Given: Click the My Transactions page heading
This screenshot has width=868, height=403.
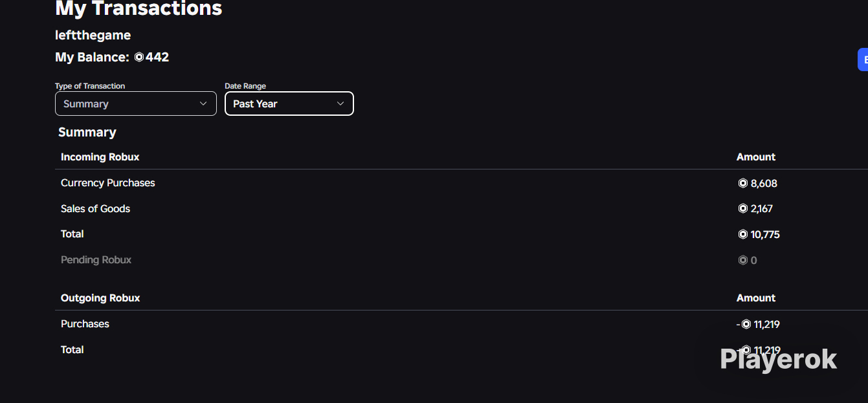Looking at the screenshot, I should [x=139, y=8].
